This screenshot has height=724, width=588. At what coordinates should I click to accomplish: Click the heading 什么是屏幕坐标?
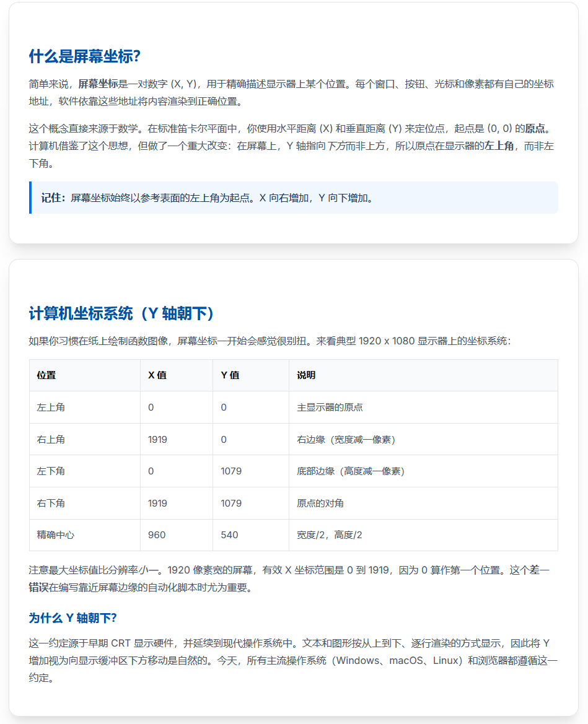84,56
